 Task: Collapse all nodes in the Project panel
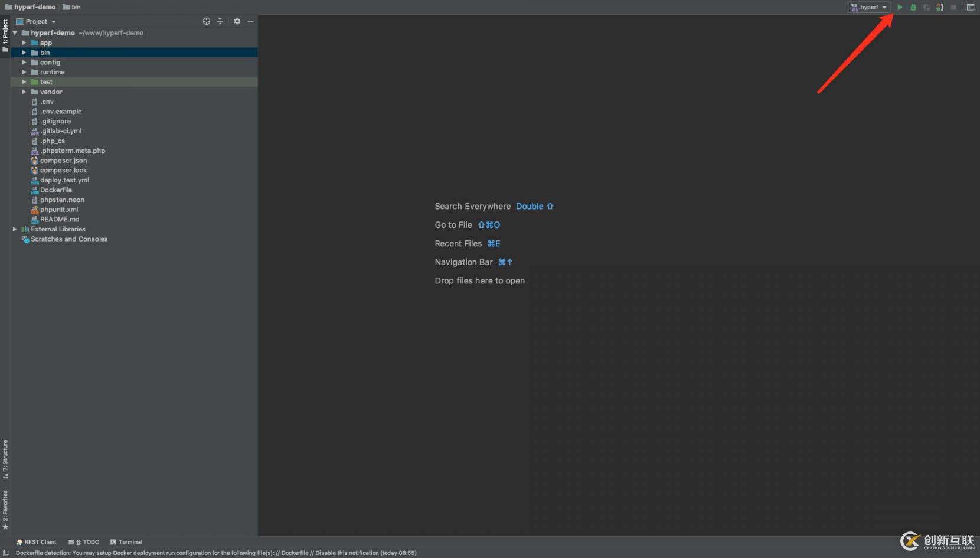coord(220,21)
